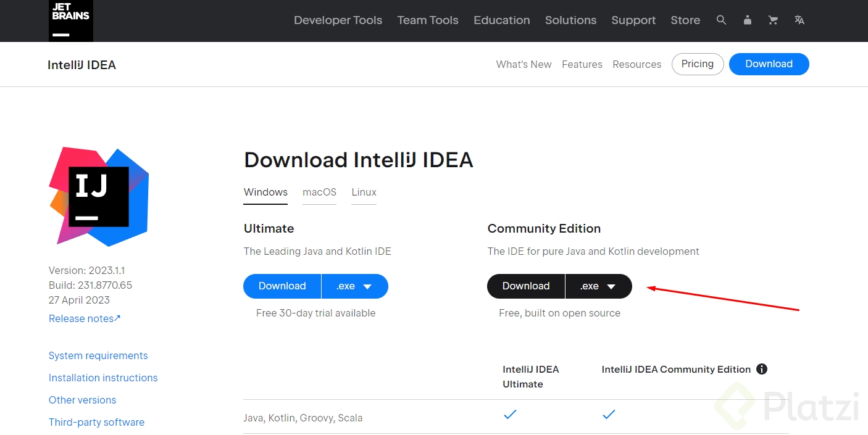The image size is (868, 435).
Task: Open the Developer Tools menu
Action: point(338,20)
